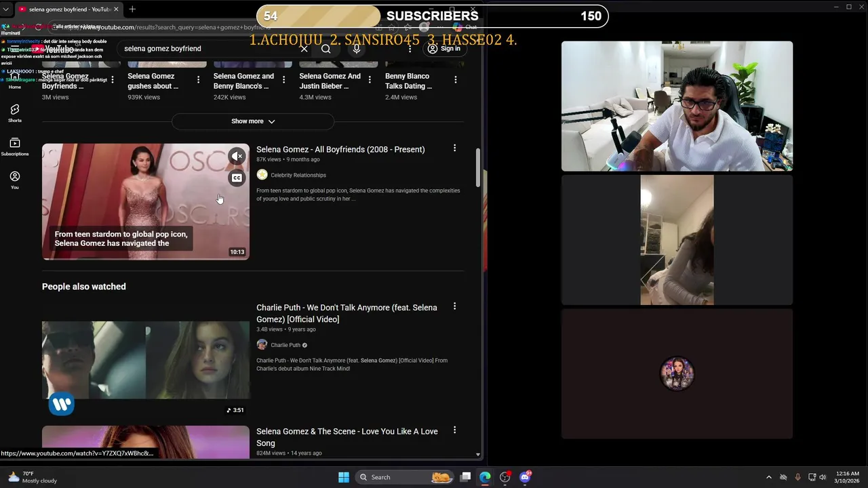The image size is (868, 488).
Task: Open options for 'Selena Gomez Boyfriends' short
Action: [x=112, y=80]
